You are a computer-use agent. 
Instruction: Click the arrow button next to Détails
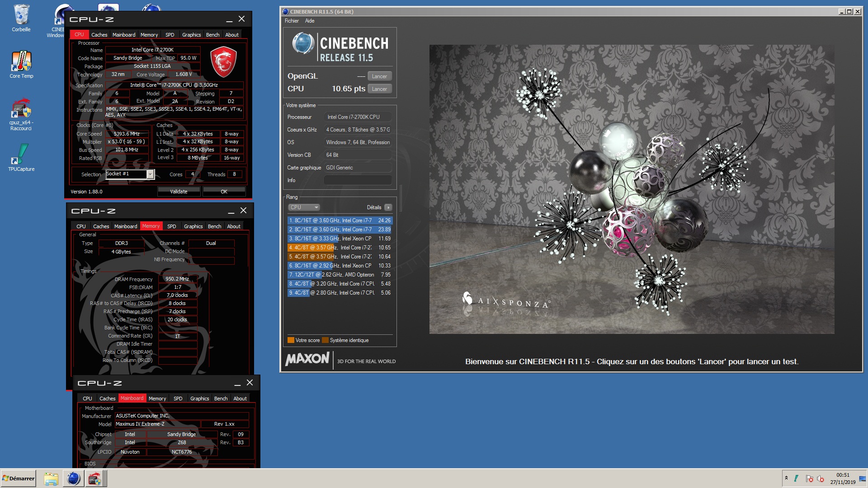(x=388, y=207)
